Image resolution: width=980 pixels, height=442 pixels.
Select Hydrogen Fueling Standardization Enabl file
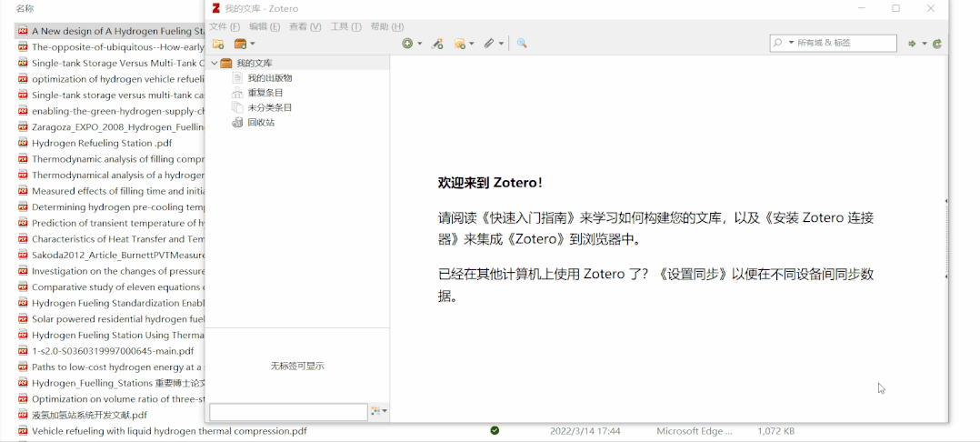pyautogui.click(x=118, y=303)
